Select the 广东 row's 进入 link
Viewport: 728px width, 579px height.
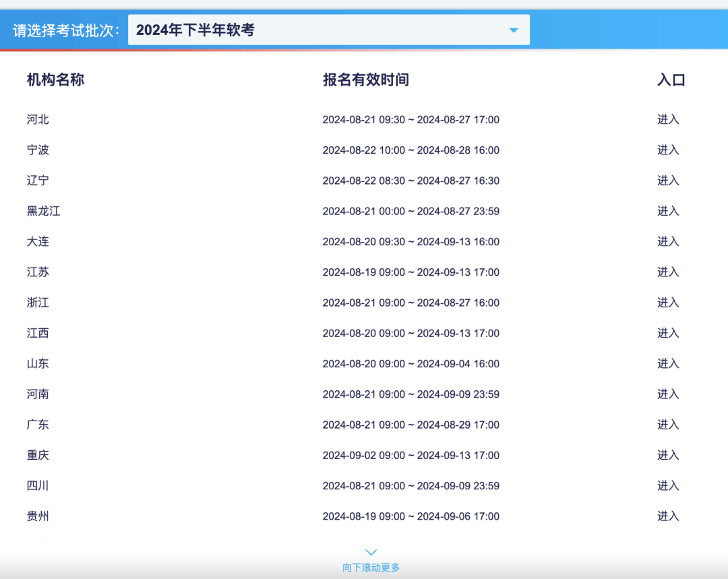coord(668,425)
